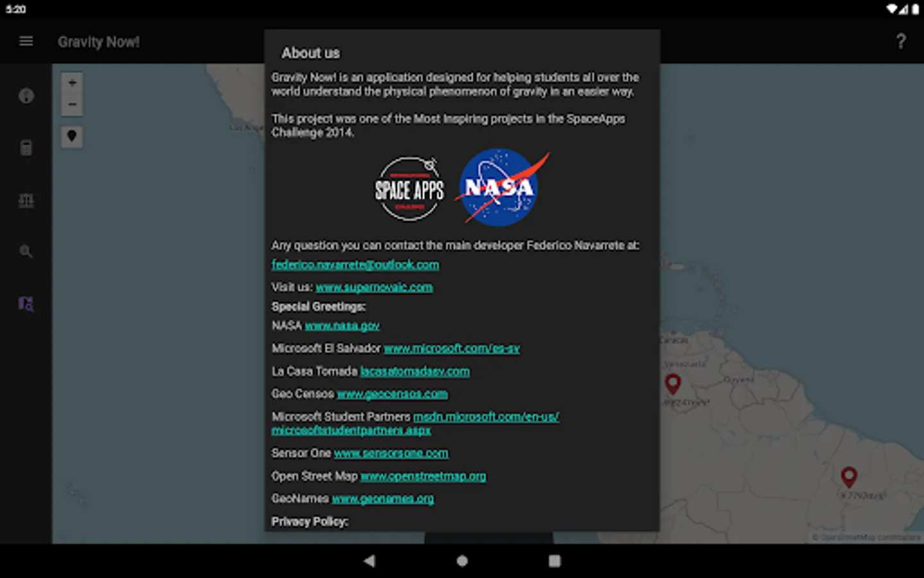This screenshot has height=578, width=924.
Task: Open the Microsoft Student Partners msdn link
Action: coord(415,423)
